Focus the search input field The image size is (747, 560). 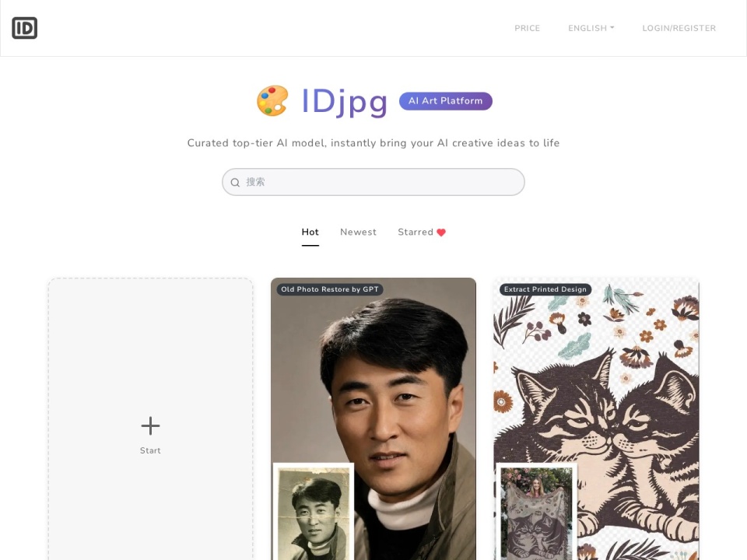tap(373, 182)
